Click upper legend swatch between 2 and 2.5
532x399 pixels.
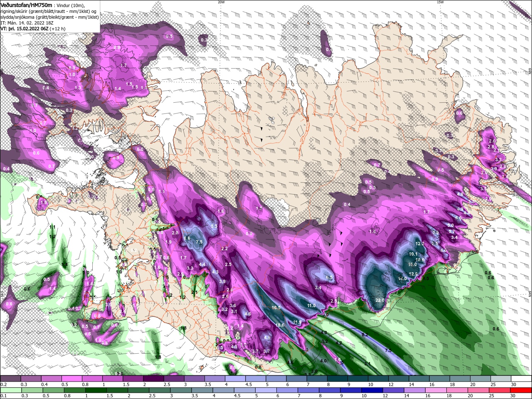153,379
